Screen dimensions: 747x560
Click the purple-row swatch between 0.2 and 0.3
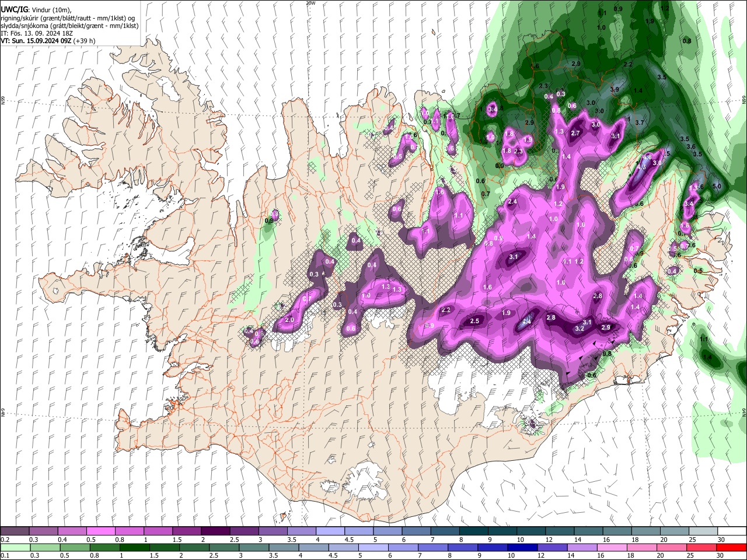15,531
